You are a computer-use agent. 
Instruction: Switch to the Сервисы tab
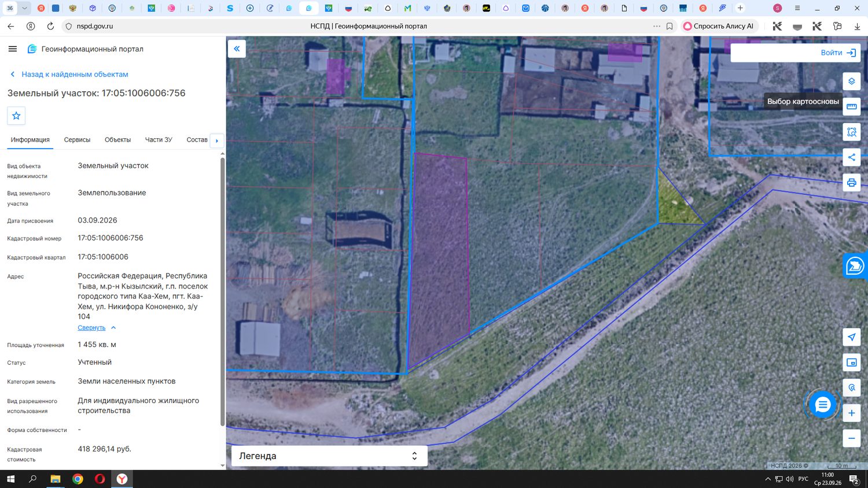point(77,140)
